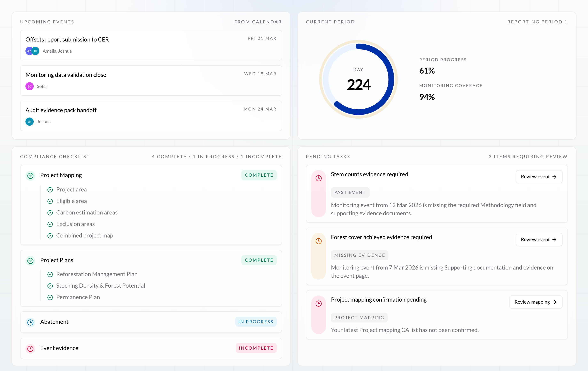Click the COMPLETE badge on Project Mapping
The image size is (588, 371).
coord(259,175)
